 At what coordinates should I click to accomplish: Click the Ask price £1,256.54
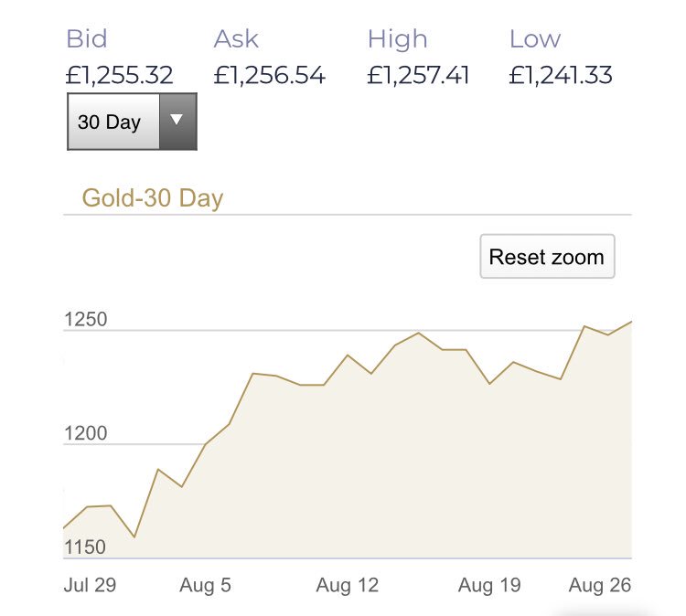(x=270, y=75)
